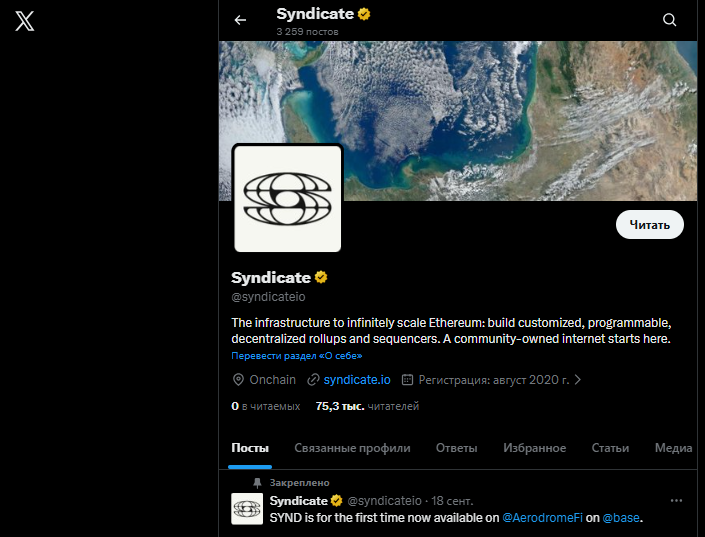The height and width of the screenshot is (537, 705).
Task: Open the @AerodromeFi mention link
Action: click(x=542, y=518)
